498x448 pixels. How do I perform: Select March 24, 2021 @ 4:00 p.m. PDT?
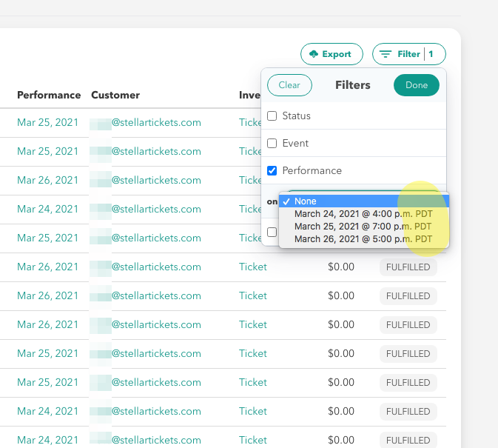[364, 214]
